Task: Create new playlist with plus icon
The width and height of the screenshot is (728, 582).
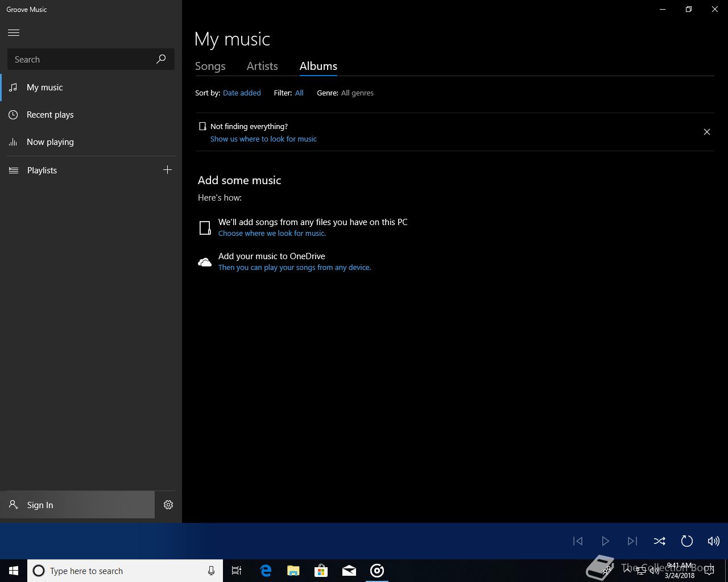Action: pos(167,170)
